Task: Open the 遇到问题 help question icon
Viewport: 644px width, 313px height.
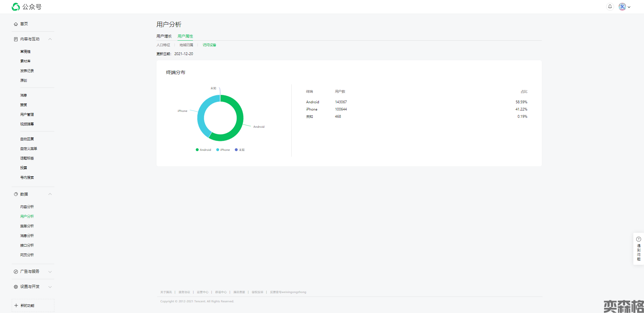Action: click(x=638, y=239)
